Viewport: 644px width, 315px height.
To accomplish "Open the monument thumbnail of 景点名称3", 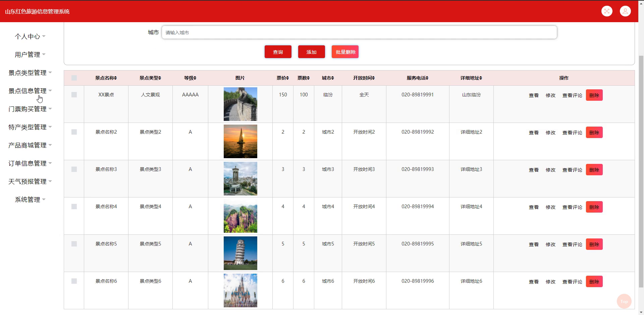I will point(240,179).
